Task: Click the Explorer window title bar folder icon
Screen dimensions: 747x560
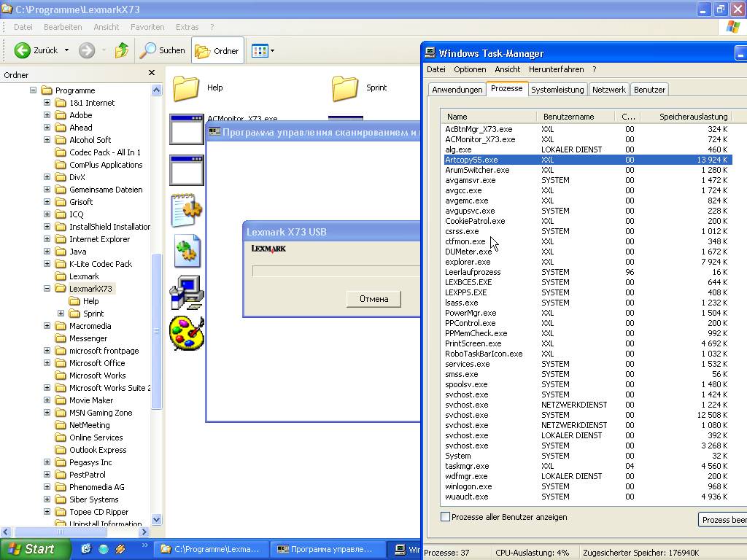Action: point(7,9)
